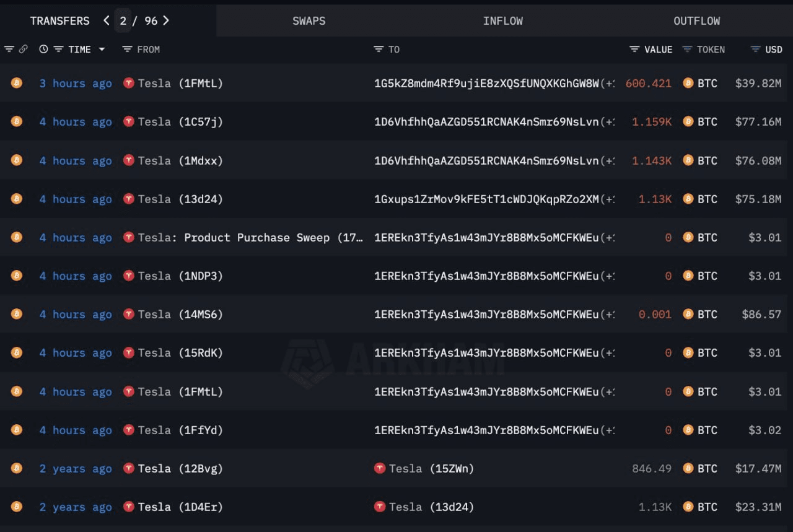Go to the previous transfers page
This screenshot has width=793, height=532.
click(x=107, y=20)
